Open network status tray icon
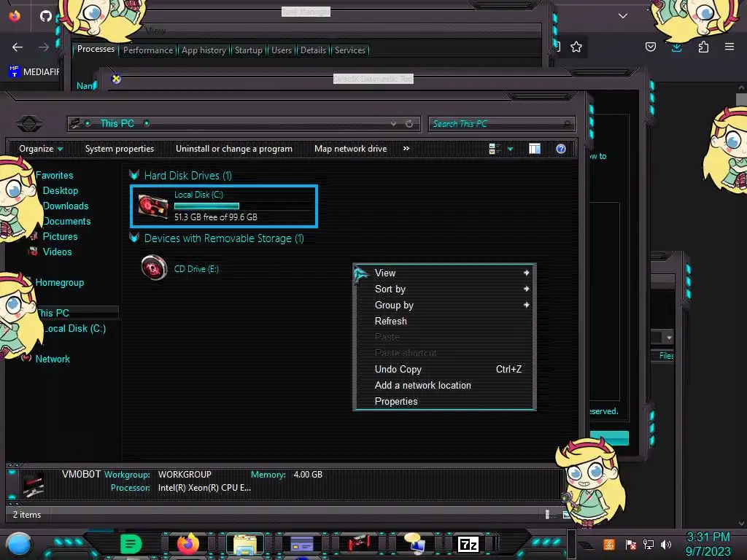 click(x=648, y=544)
